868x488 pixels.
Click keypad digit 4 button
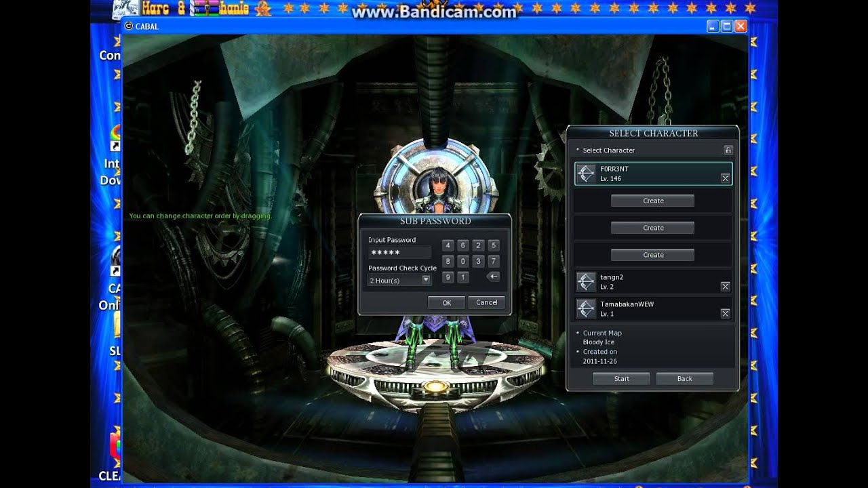pyautogui.click(x=448, y=245)
